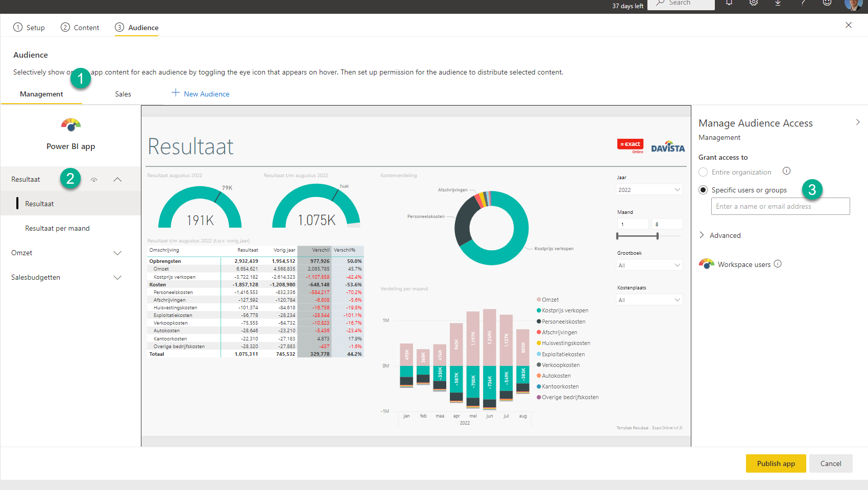868x490 pixels.
Task: Click the name or email address input field
Action: click(x=780, y=206)
